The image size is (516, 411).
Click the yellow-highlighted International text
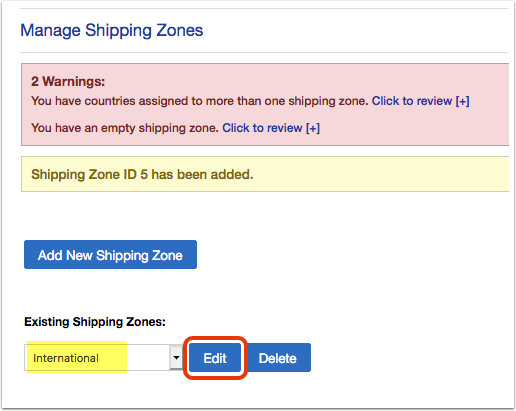(66, 358)
